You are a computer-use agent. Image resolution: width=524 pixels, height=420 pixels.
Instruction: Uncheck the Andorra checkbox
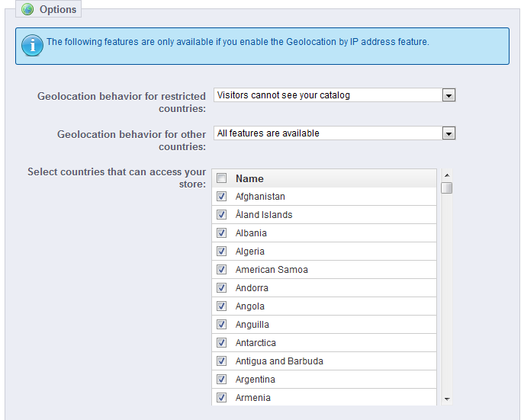[x=221, y=288]
